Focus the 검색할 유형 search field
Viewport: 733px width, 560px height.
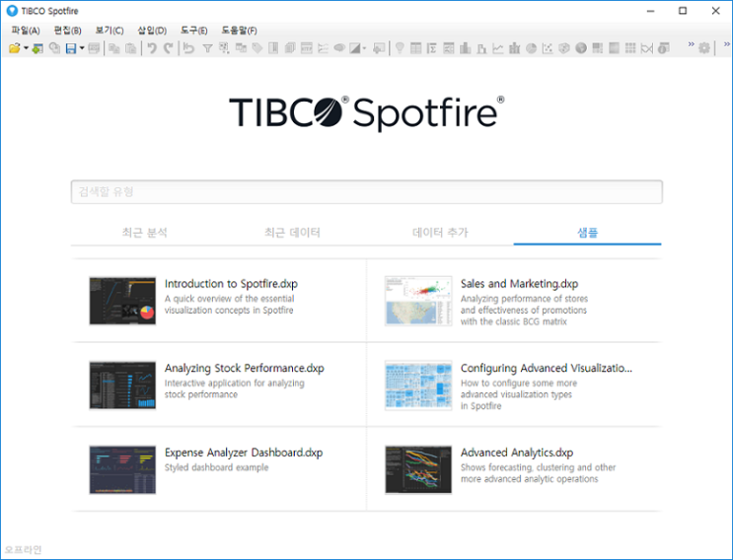click(x=367, y=192)
